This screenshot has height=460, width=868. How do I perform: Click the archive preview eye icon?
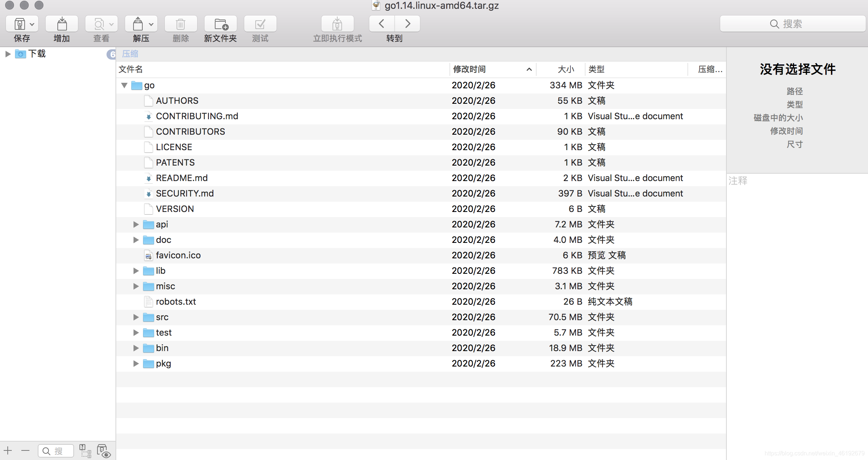click(104, 451)
